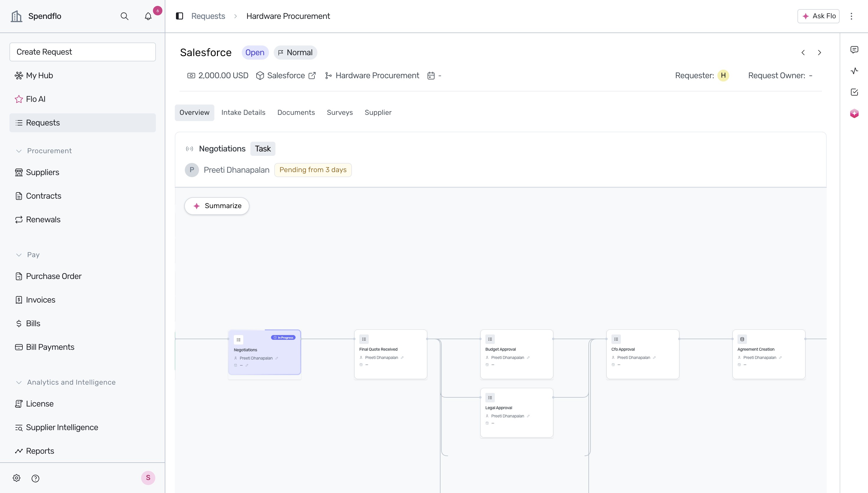Open Bill Payments in sidebar

(83, 347)
